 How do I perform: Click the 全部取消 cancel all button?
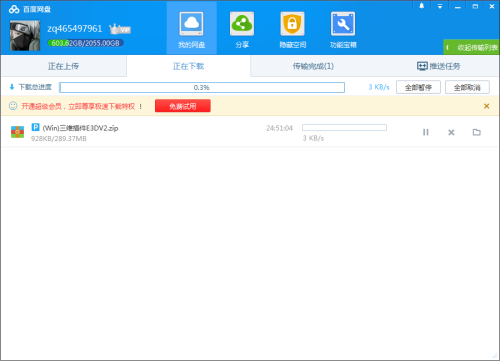click(x=467, y=87)
